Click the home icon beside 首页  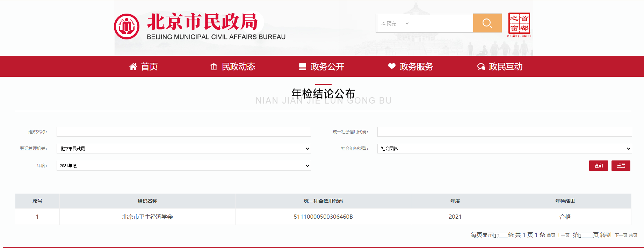click(x=133, y=67)
